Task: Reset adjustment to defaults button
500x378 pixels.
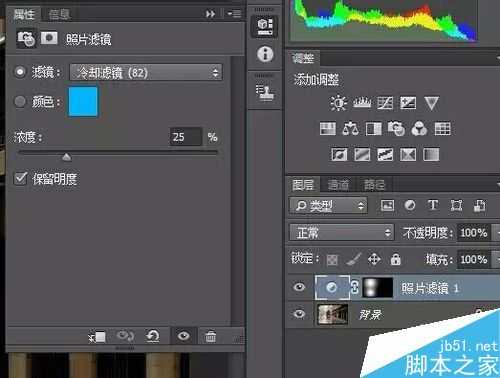Action: (x=153, y=336)
